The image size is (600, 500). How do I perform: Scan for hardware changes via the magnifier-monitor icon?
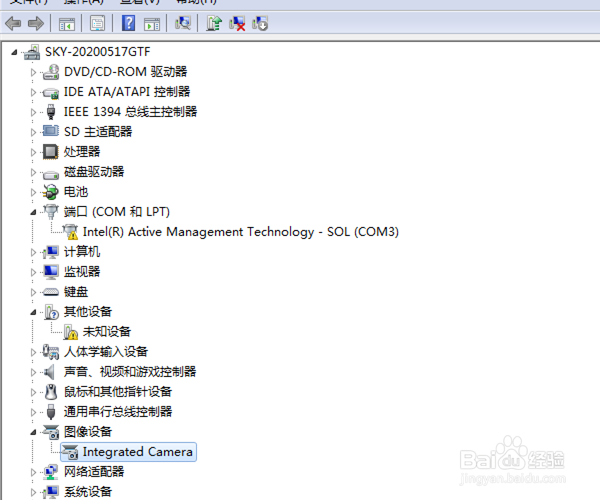coord(183,23)
